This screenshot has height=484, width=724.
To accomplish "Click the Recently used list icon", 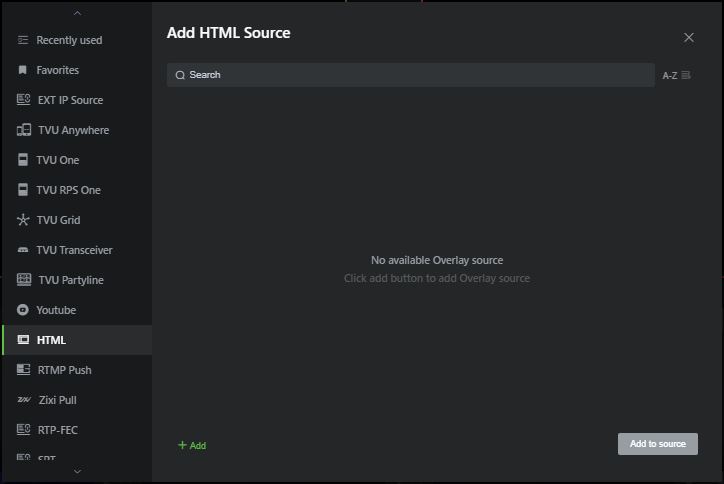I will tap(23, 40).
